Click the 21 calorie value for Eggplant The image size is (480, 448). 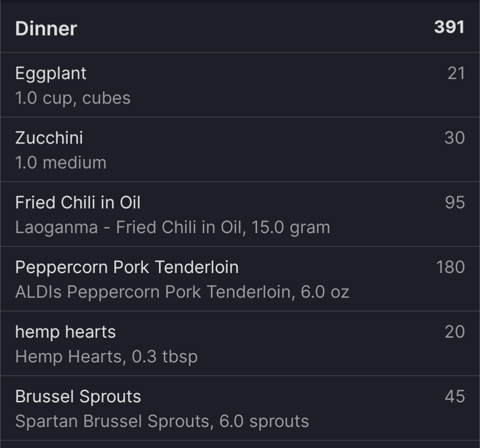click(x=456, y=73)
